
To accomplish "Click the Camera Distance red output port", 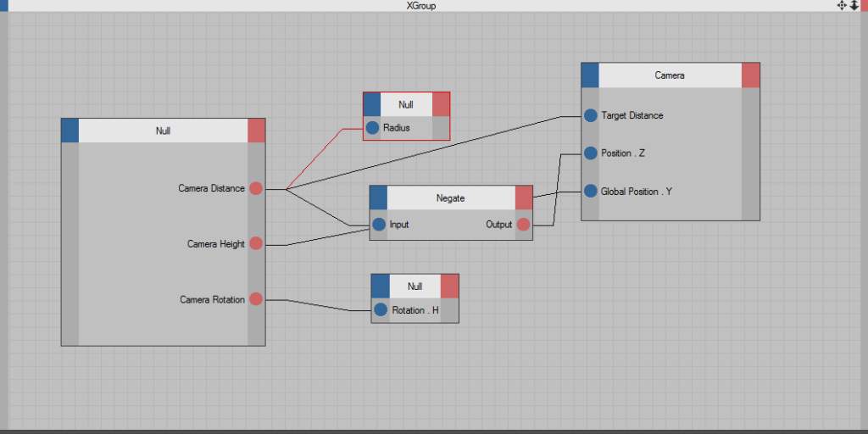I will pyautogui.click(x=256, y=188).
